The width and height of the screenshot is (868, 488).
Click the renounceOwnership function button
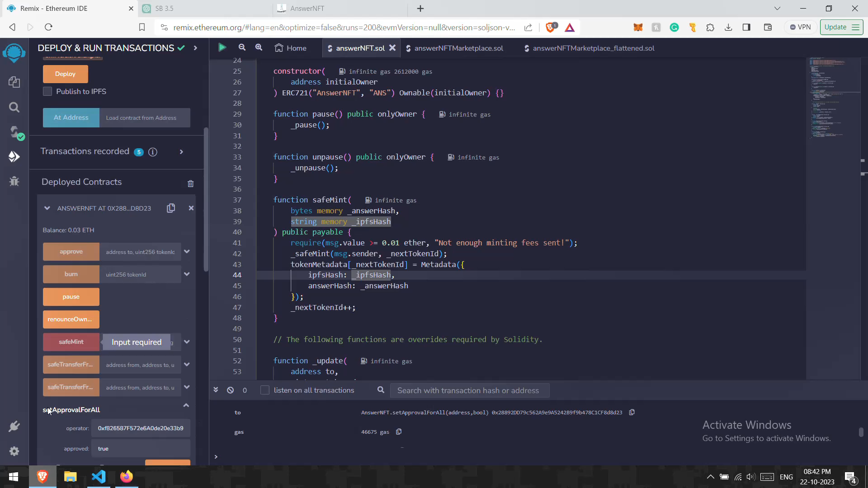point(71,319)
